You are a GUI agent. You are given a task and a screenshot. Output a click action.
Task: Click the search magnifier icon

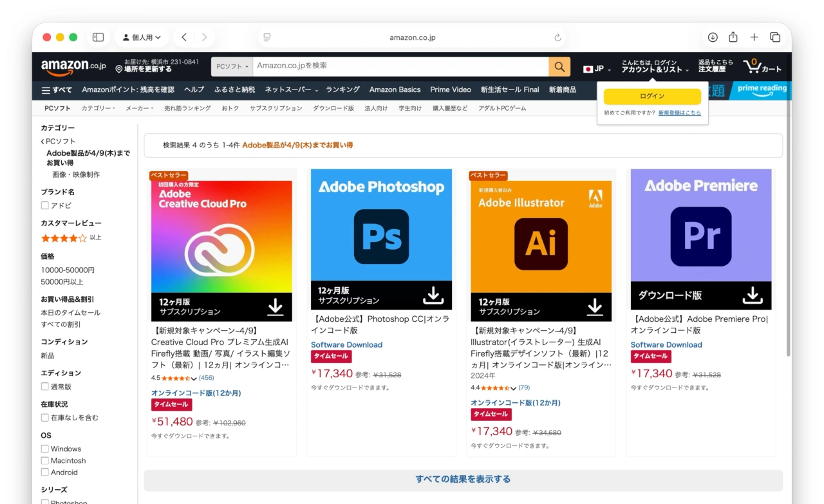pyautogui.click(x=559, y=66)
